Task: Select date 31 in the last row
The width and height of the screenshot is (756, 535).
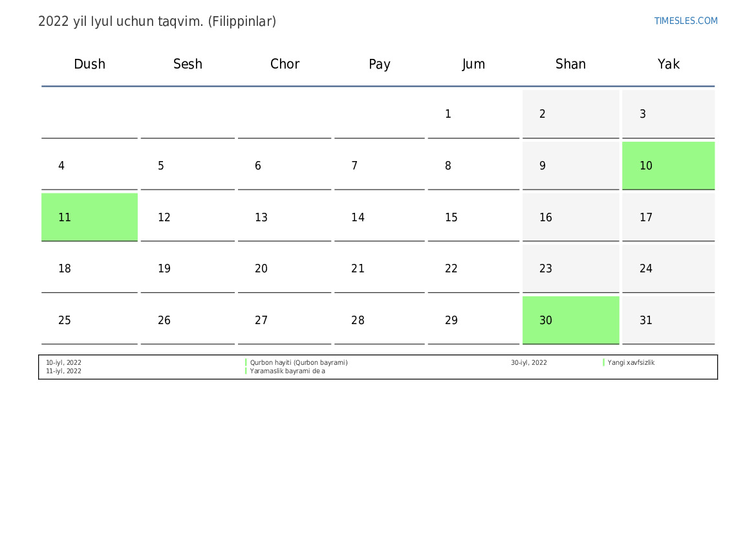Action: point(646,320)
